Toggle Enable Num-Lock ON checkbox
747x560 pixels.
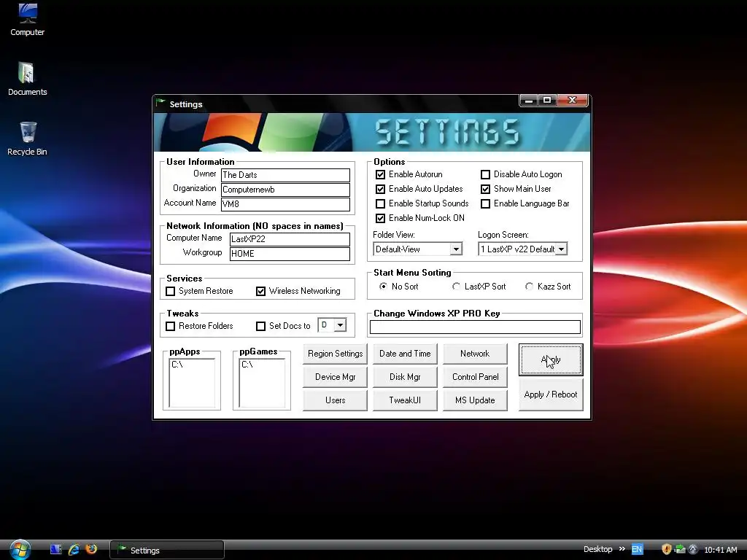(x=380, y=218)
